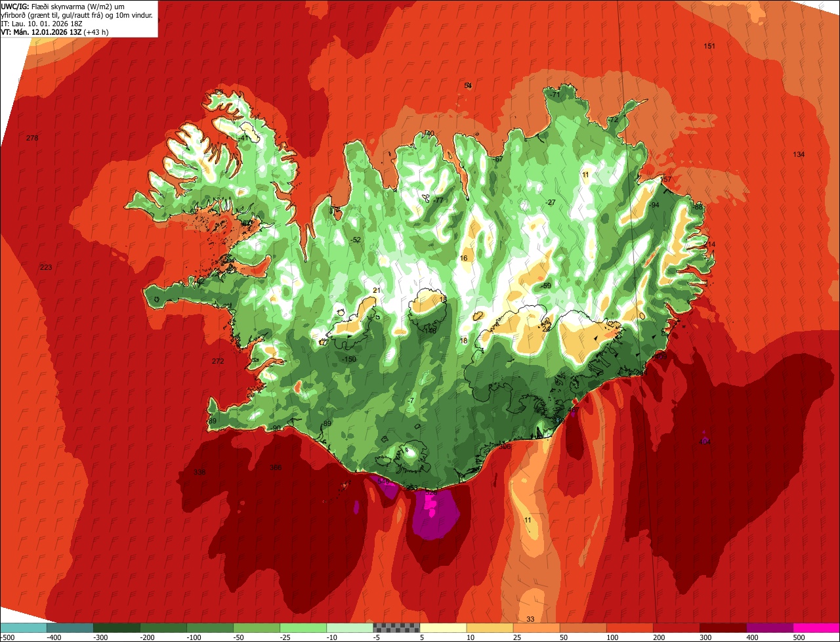Click the legend swatch between 100 and 200
Image resolution: width=840 pixels, height=642 pixels.
(629, 627)
